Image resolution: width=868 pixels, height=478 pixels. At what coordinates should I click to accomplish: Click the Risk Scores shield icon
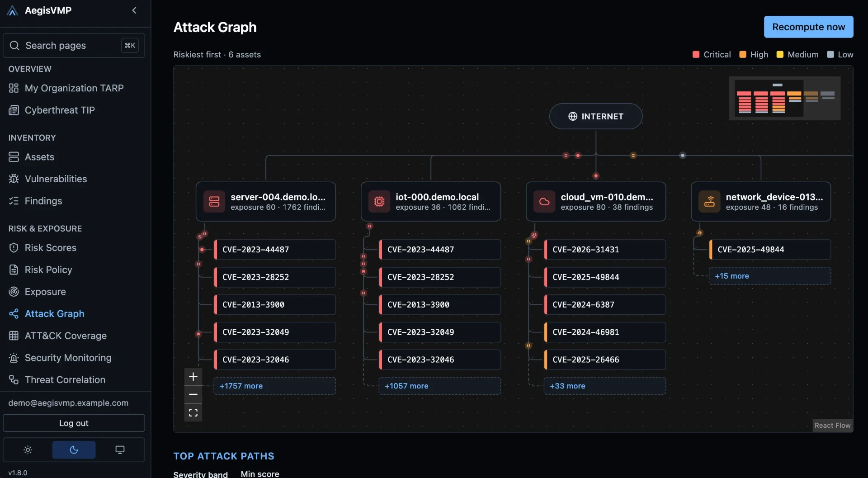pyautogui.click(x=14, y=248)
